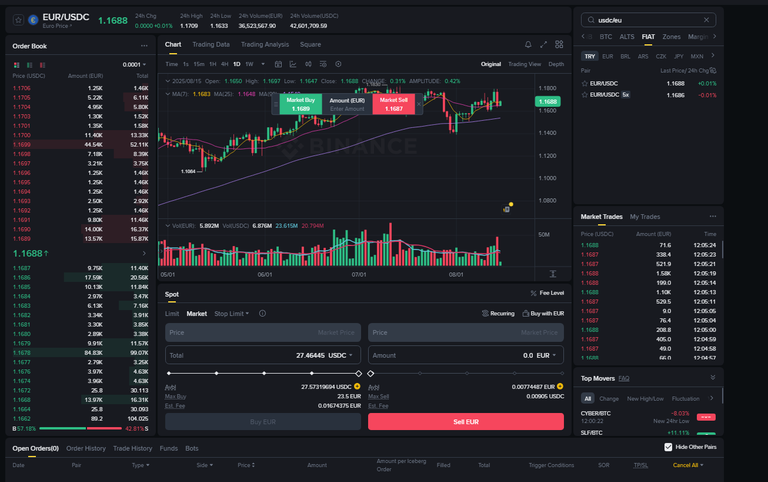Open the calendar date picker in chart toolbar
The image size is (768, 482).
coord(278,64)
